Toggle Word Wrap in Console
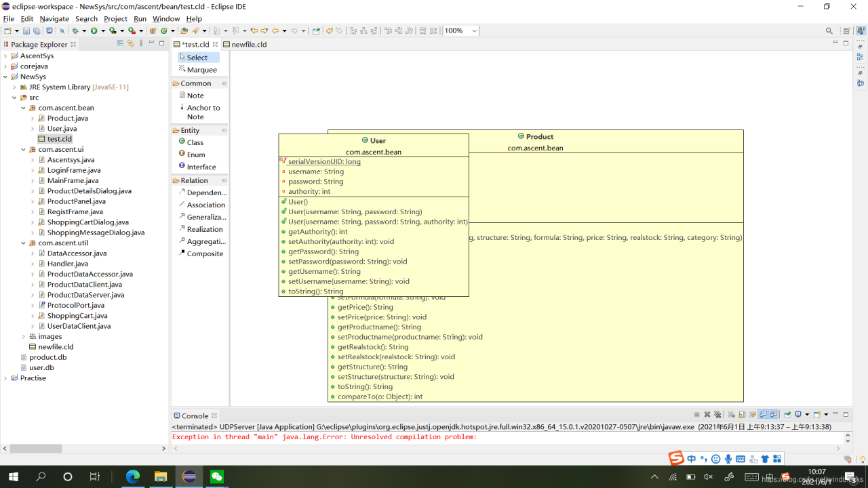The height and width of the screenshot is (488, 868). (x=752, y=415)
